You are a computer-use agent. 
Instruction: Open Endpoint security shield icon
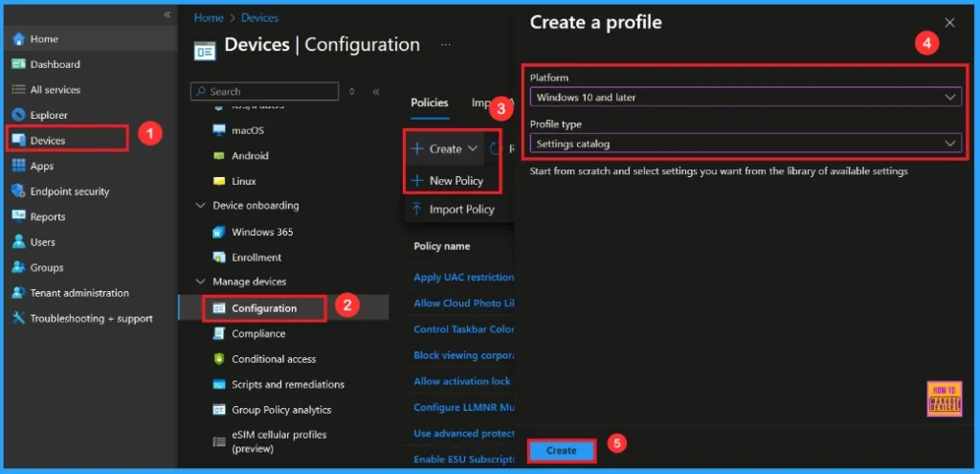click(x=19, y=192)
